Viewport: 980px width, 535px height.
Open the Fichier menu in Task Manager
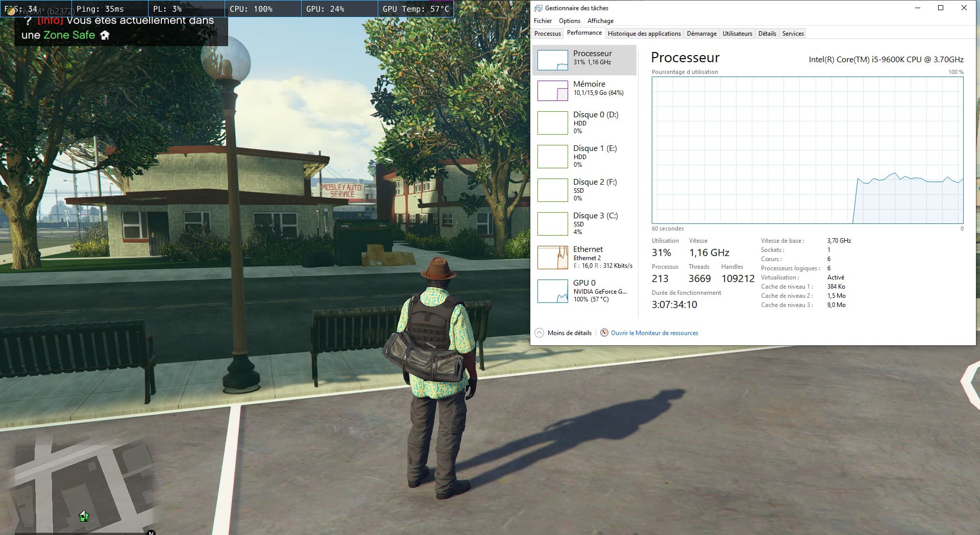(543, 21)
